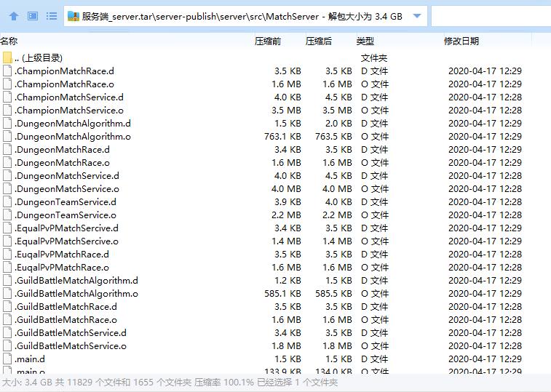Click the search input field
Image resolution: width=551 pixels, height=392 pixels.
pos(491,15)
